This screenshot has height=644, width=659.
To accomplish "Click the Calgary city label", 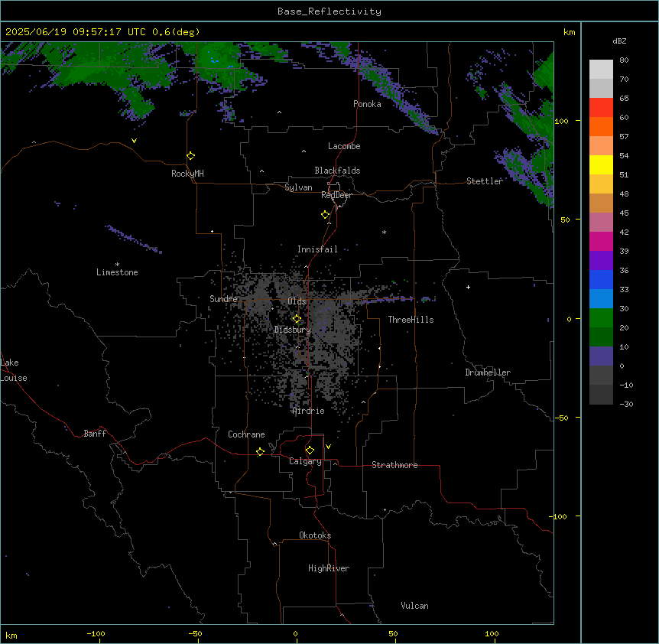I will click(x=306, y=461).
